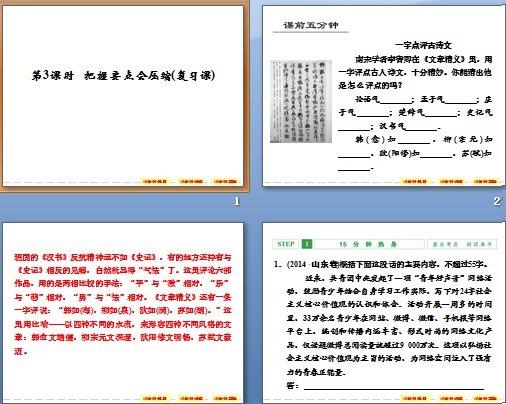506x404 pixels.
Task: Click first yellow nav button on slide 4
Action: 415,398
